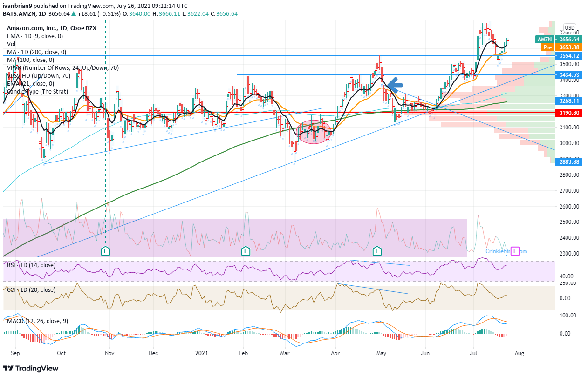Click the earnings E marker below May
Viewport: 588px width, 377px height.
tap(377, 251)
